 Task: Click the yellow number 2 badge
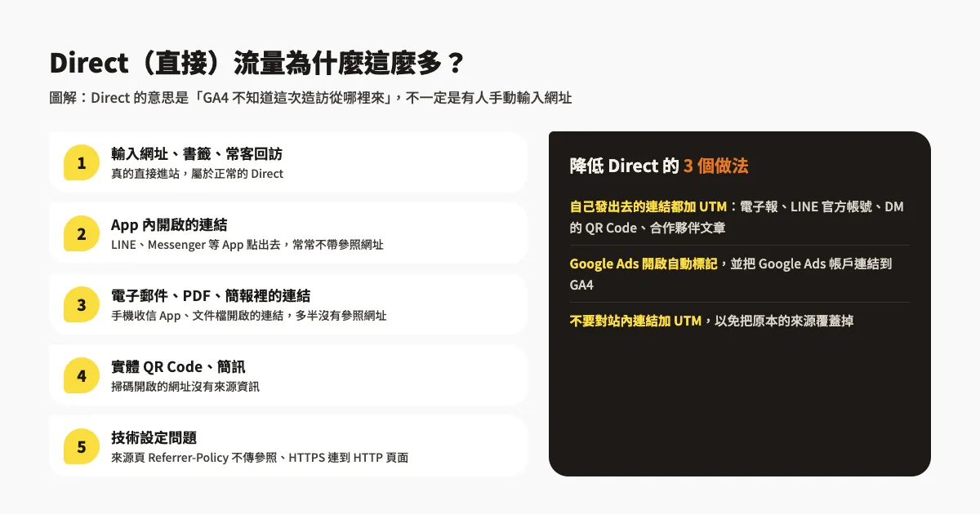pyautogui.click(x=82, y=233)
